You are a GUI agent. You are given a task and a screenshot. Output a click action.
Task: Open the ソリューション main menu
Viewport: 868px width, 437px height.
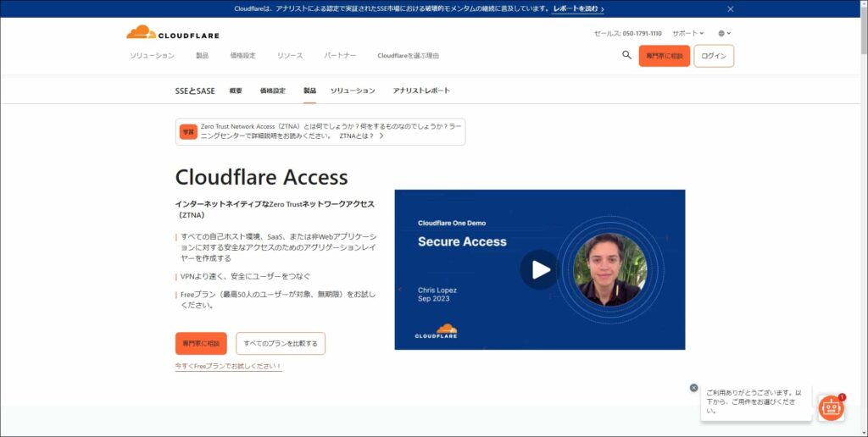152,56
